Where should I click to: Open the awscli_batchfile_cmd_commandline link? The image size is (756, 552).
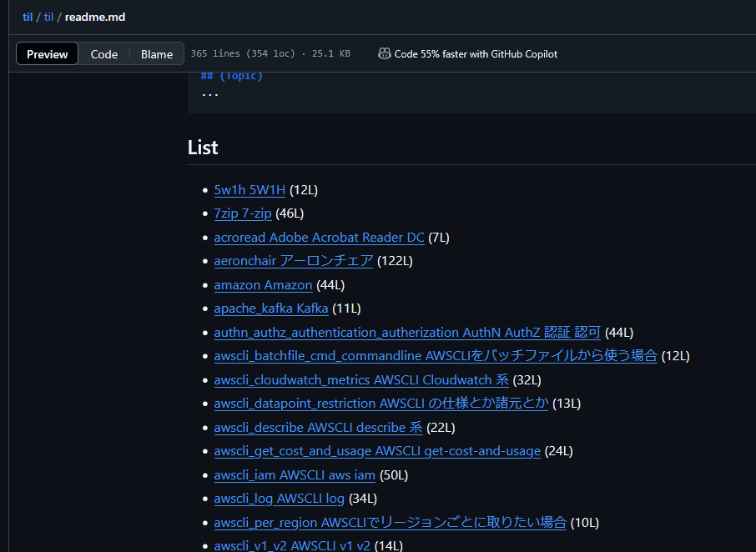click(436, 355)
